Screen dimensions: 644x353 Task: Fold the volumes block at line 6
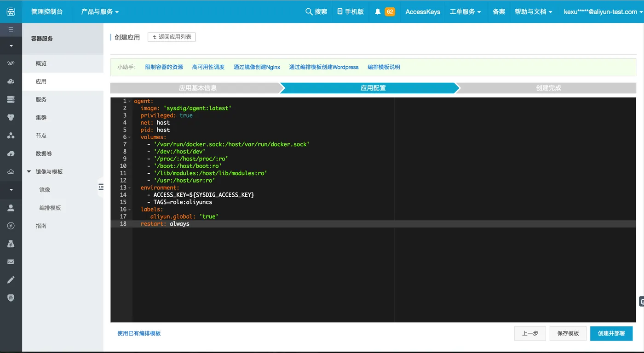coord(129,137)
